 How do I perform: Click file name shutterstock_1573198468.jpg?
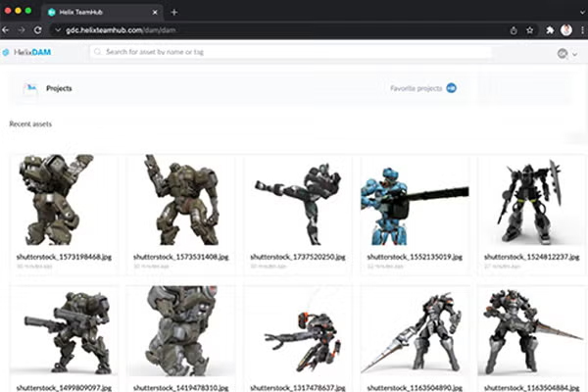(64, 257)
